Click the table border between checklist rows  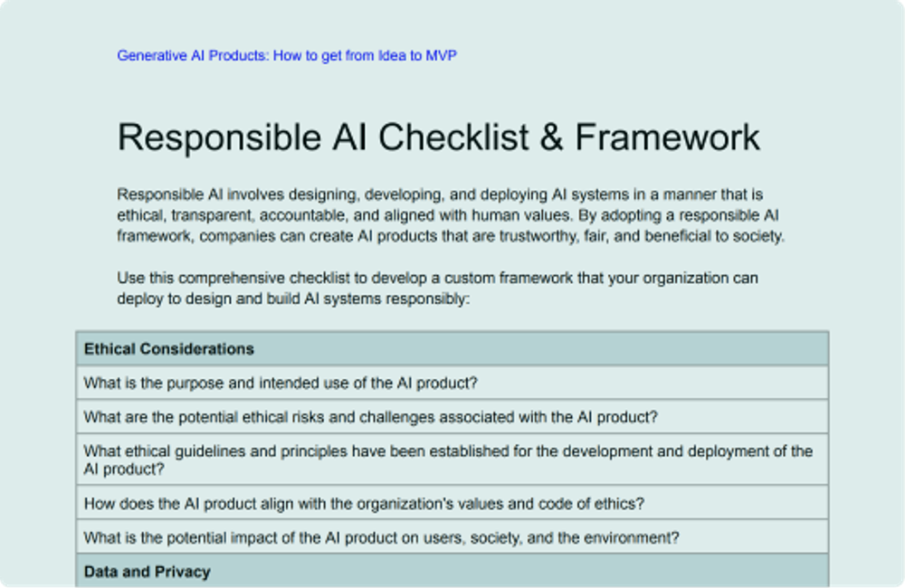click(452, 400)
